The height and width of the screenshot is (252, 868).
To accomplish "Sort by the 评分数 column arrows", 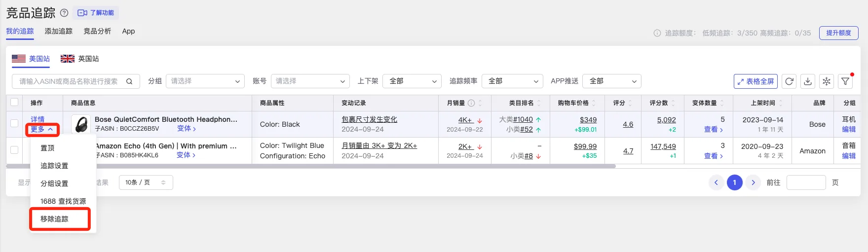I will point(673,103).
